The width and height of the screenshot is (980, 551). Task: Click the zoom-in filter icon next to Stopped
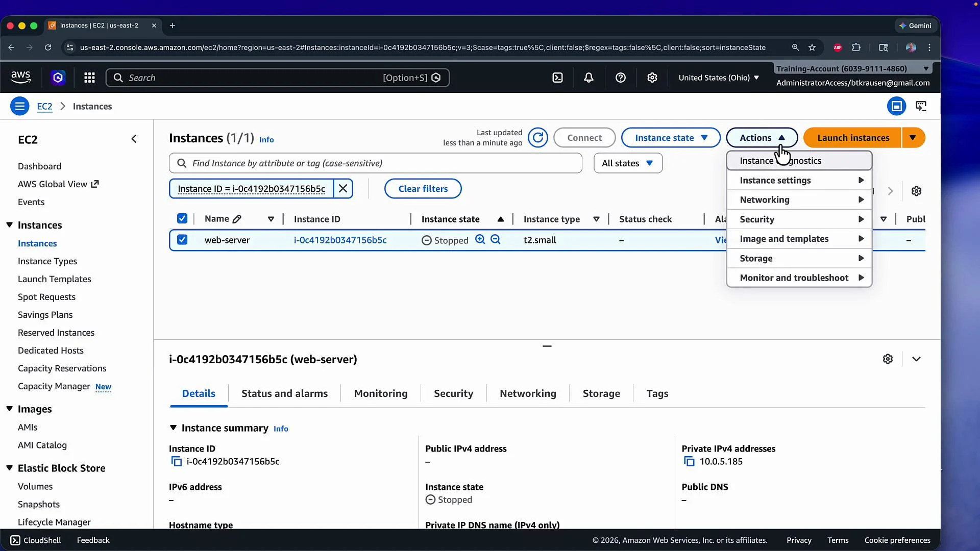coord(480,239)
